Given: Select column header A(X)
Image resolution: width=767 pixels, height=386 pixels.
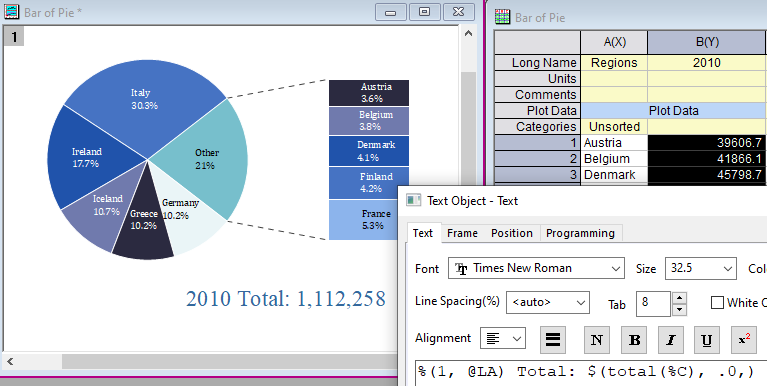Looking at the screenshot, I should (x=614, y=43).
